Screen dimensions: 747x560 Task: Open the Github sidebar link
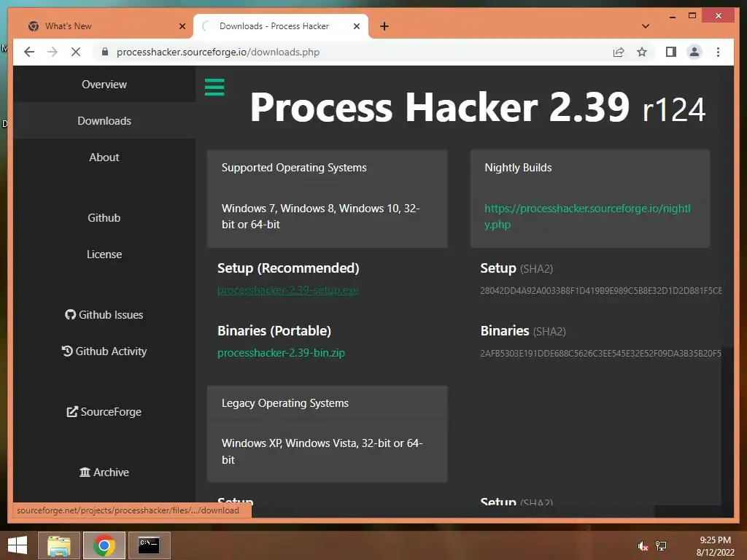(104, 217)
